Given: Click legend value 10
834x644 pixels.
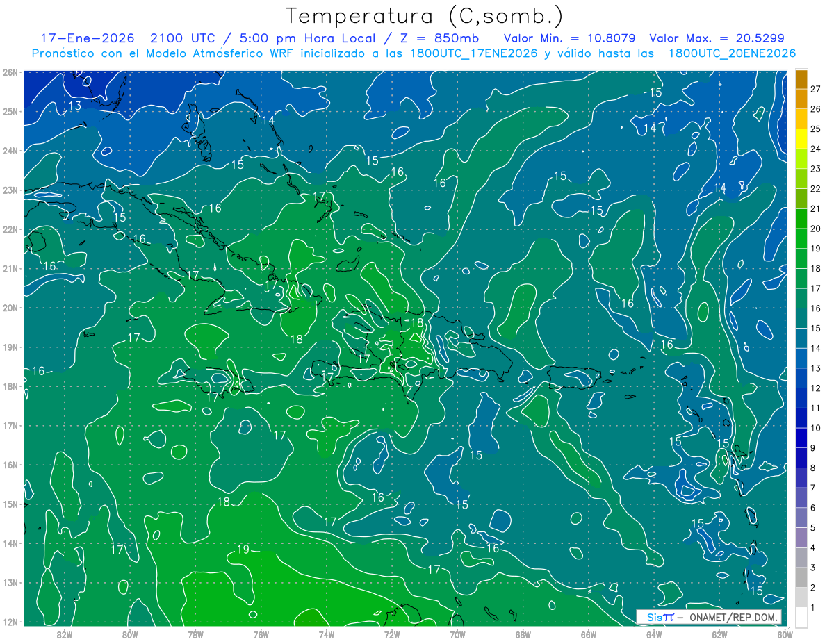Looking at the screenshot, I should [x=815, y=429].
